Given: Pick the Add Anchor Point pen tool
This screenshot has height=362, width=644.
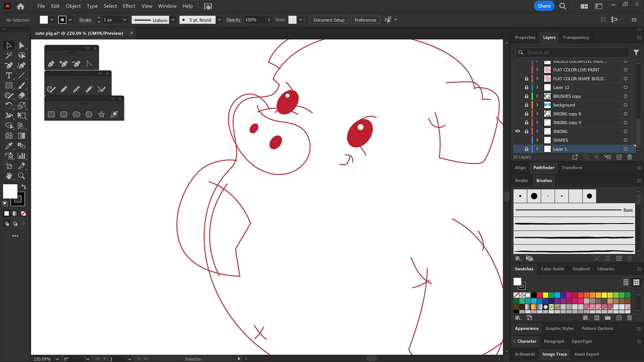Looking at the screenshot, I should pyautogui.click(x=63, y=63).
